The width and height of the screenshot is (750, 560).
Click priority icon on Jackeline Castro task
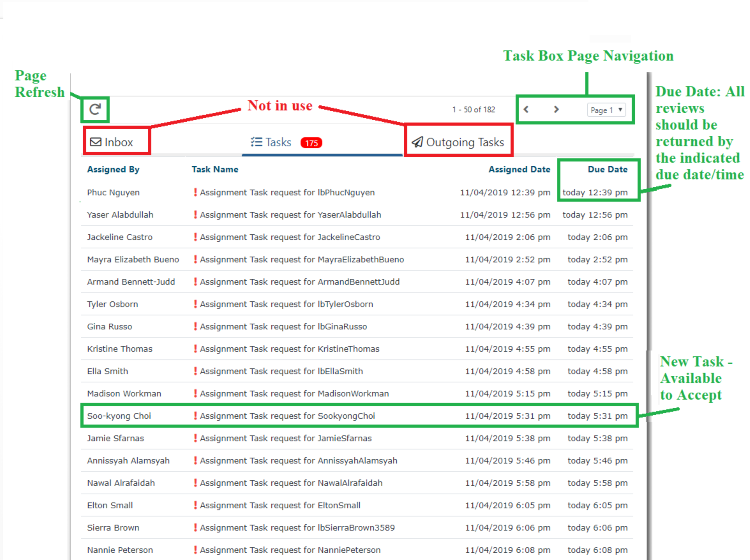click(x=196, y=237)
